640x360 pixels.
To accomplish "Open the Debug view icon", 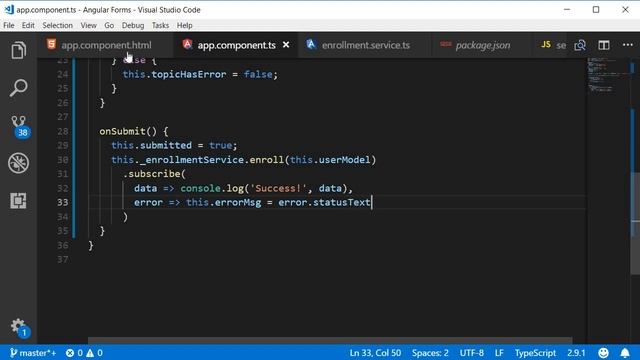I will (x=18, y=163).
